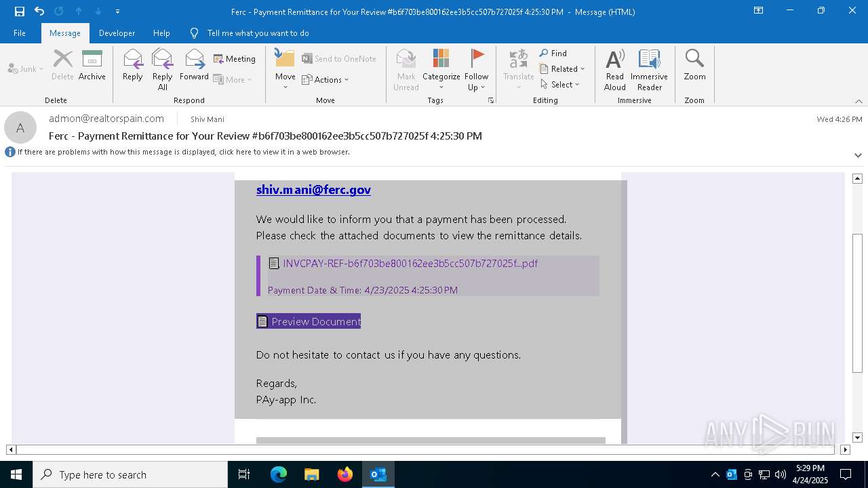Open Immersive Reader
Screen dimensions: 868x488
pos(650,69)
